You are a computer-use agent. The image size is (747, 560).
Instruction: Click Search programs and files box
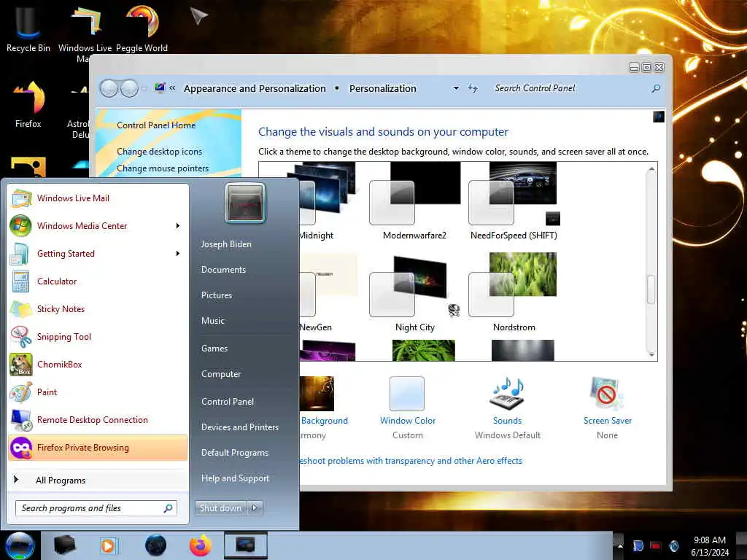[96, 508]
